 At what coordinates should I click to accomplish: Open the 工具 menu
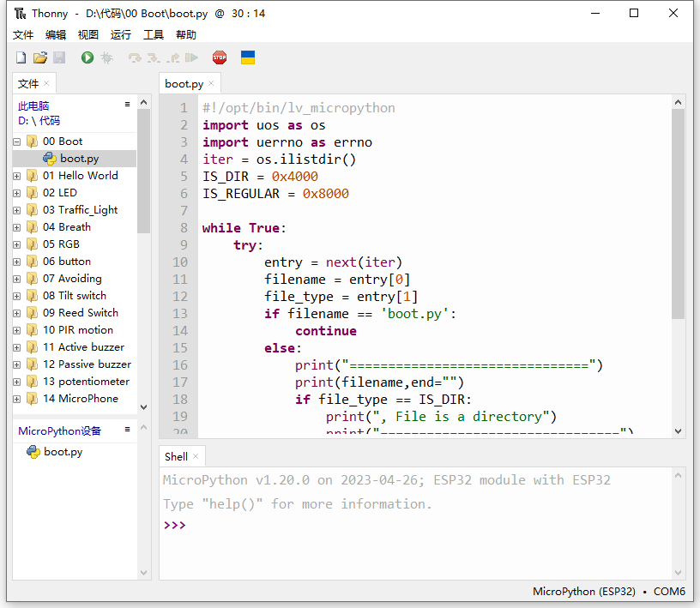pos(153,35)
